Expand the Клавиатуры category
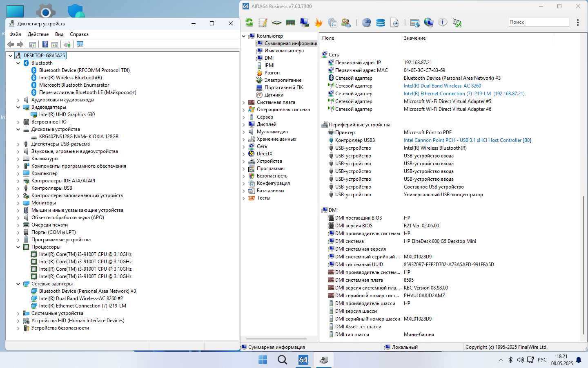 coord(18,159)
